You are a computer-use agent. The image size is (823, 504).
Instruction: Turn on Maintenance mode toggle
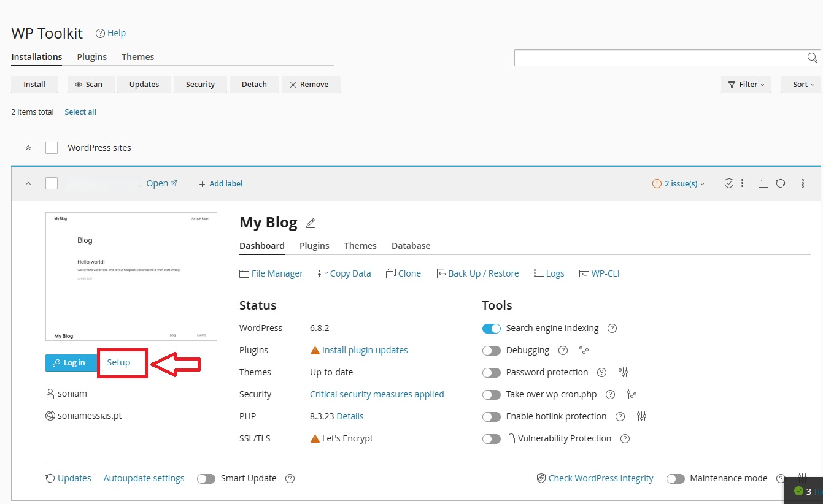pos(676,478)
